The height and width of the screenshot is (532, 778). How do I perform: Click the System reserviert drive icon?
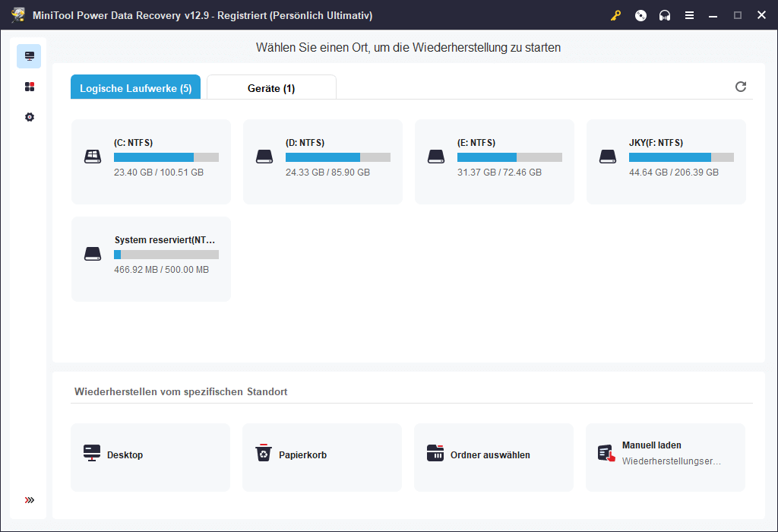coord(93,254)
